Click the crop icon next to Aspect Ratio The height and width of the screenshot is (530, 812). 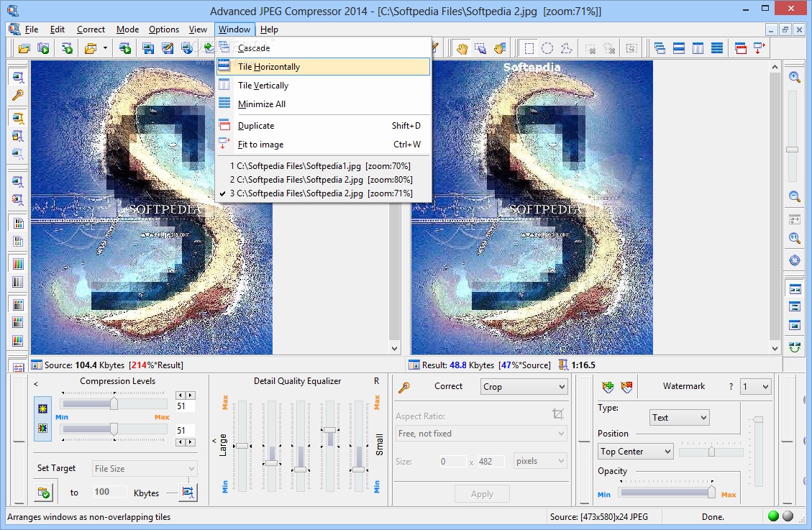click(557, 414)
